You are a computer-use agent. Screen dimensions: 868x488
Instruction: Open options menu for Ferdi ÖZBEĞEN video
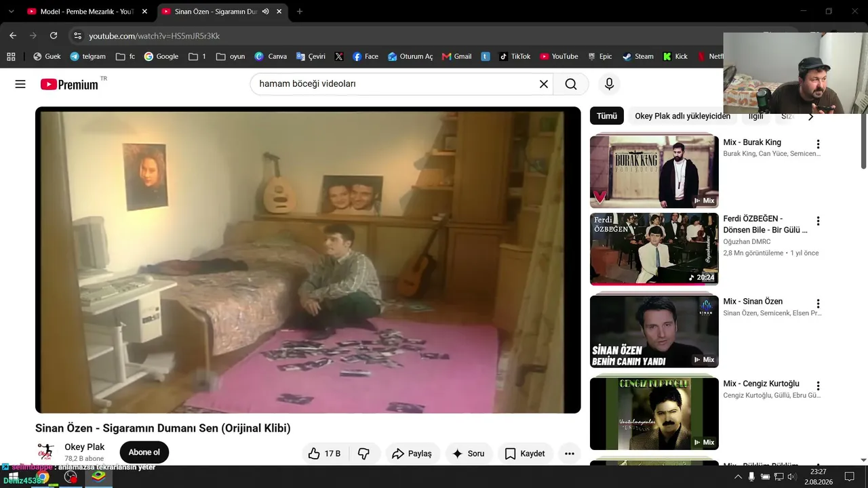click(818, 221)
